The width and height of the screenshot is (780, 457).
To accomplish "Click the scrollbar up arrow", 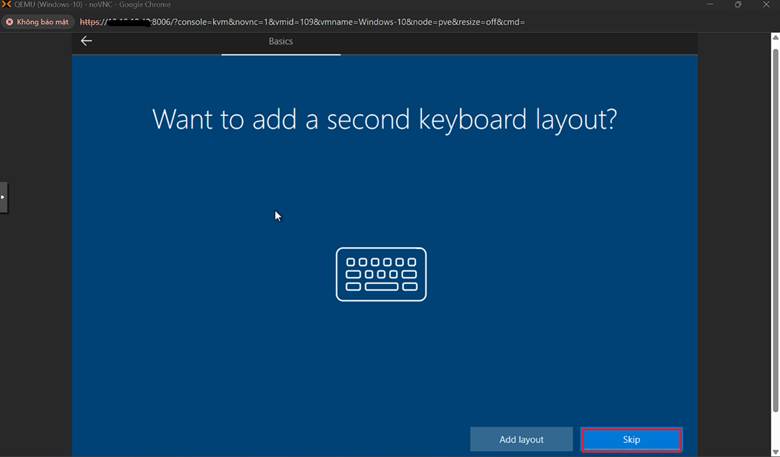I will click(x=774, y=38).
